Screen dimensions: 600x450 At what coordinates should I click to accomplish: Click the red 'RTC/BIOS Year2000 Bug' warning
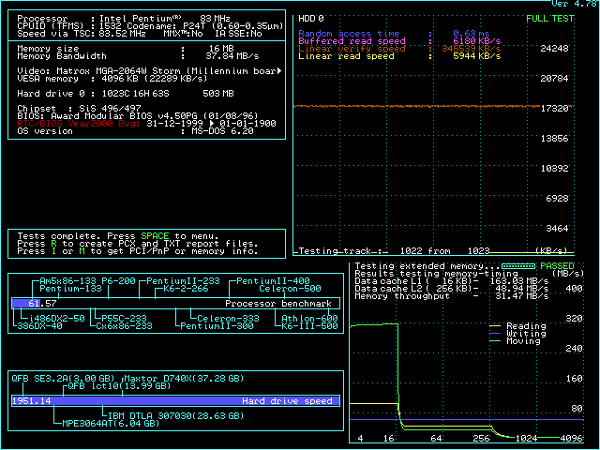[x=78, y=124]
